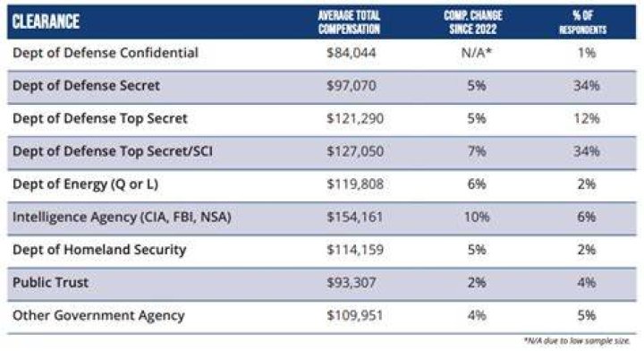Click the $127,050 compensation value

(x=355, y=151)
